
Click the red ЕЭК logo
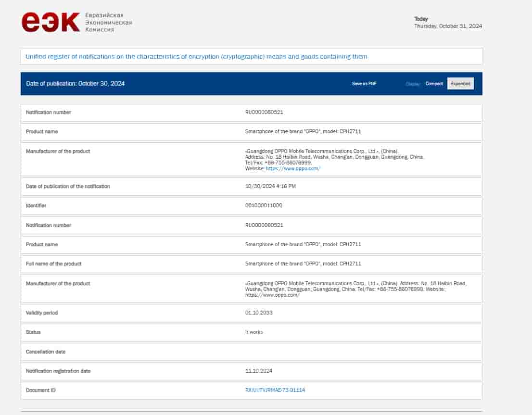click(x=51, y=22)
